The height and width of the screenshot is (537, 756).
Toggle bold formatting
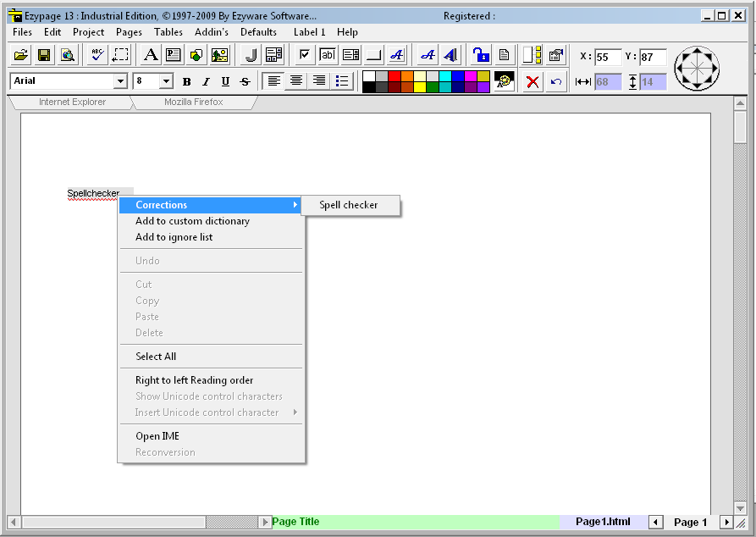point(186,81)
